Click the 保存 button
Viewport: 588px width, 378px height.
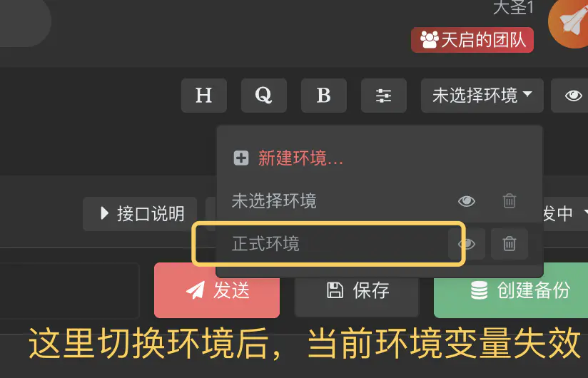(357, 290)
